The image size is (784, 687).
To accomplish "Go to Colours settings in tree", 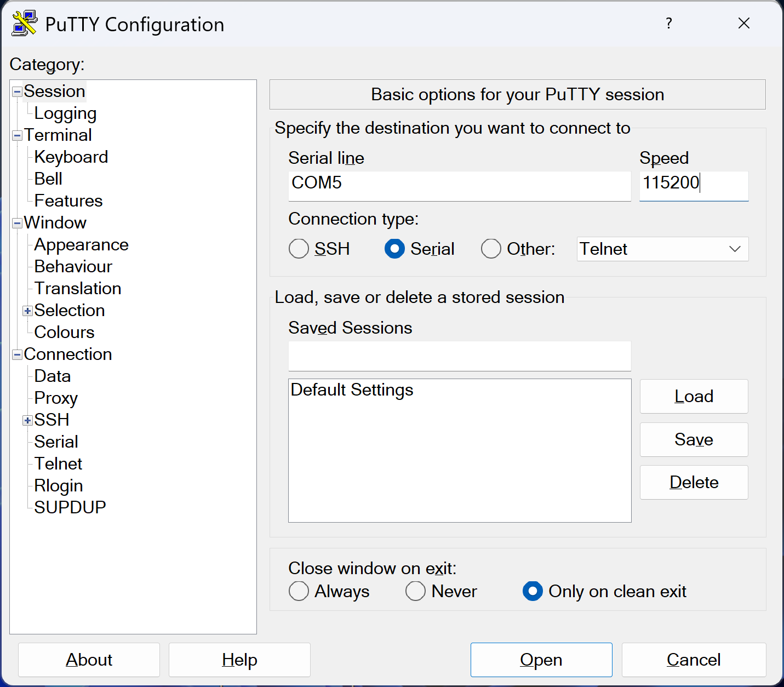I will tap(64, 333).
